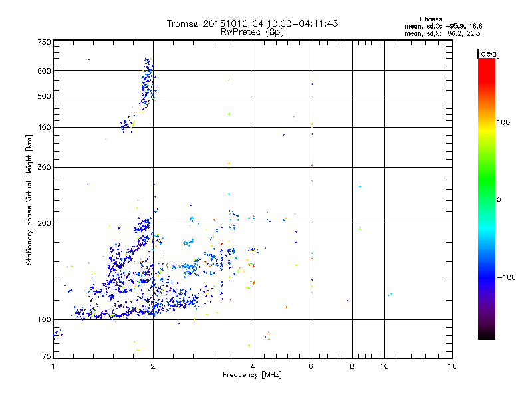532x399 pixels.
Task: Click the x-axis tick label '2'
Action: click(x=153, y=366)
